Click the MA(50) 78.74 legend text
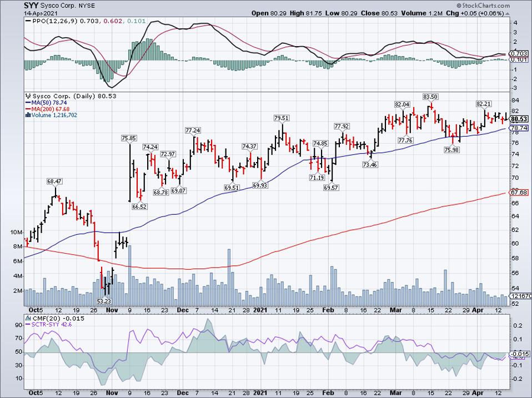This screenshot has width=532, height=398. [x=49, y=103]
